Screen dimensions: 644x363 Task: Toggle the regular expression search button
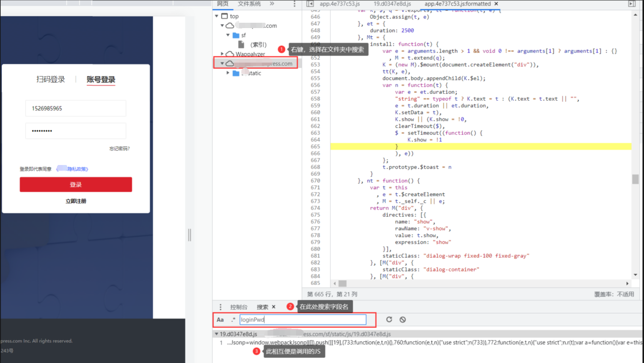tap(233, 319)
